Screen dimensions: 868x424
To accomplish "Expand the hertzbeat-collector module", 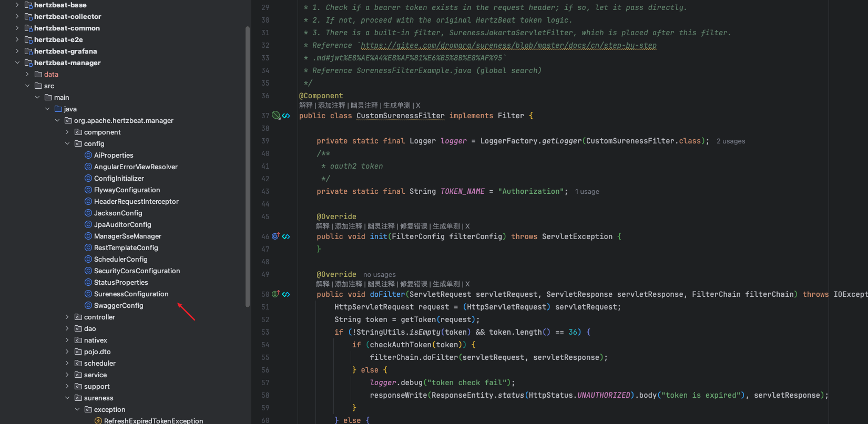I will tap(17, 16).
